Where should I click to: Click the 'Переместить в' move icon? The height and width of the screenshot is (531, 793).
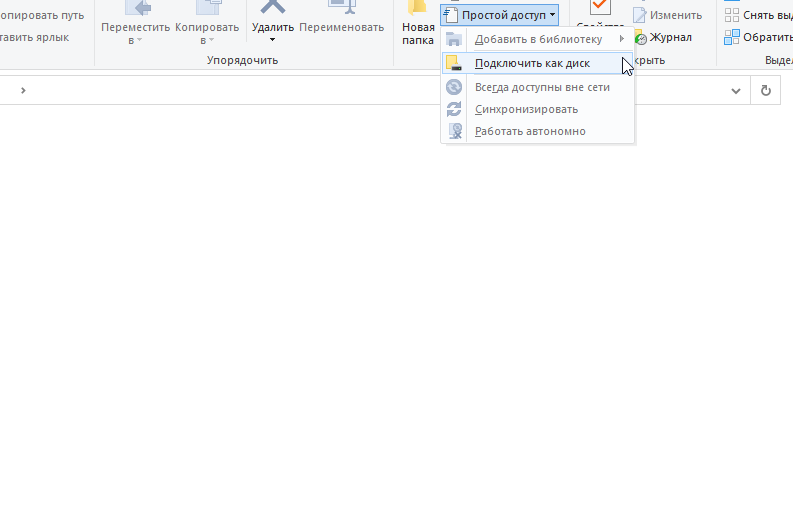click(x=138, y=8)
